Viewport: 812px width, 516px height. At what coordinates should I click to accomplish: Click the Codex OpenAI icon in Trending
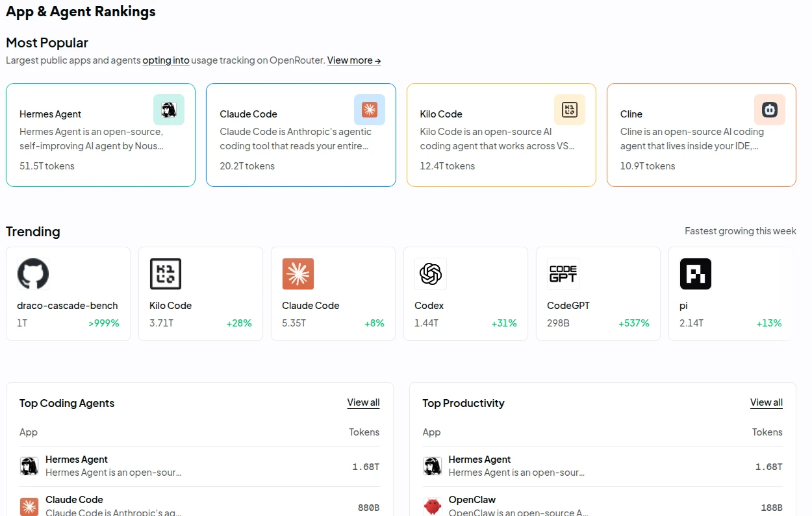[431, 274]
